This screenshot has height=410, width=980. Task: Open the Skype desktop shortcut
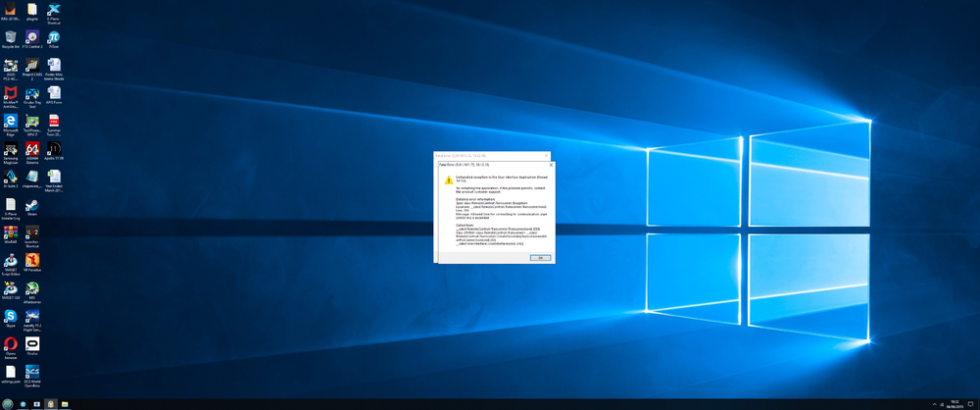point(11,316)
